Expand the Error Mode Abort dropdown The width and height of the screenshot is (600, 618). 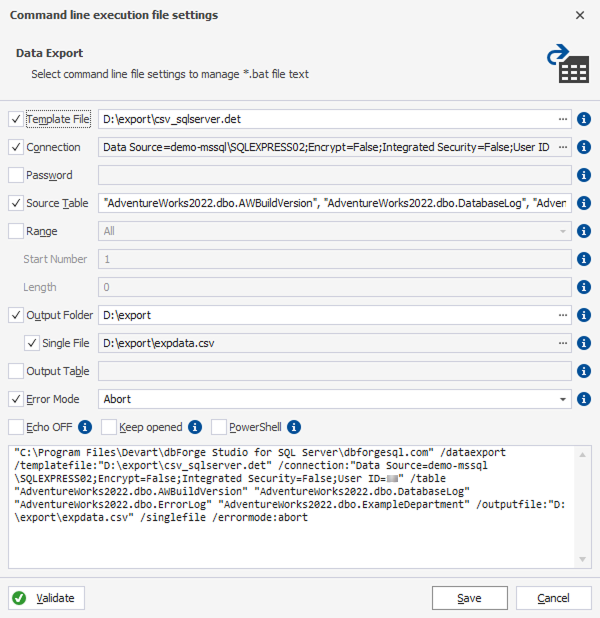[x=563, y=399]
